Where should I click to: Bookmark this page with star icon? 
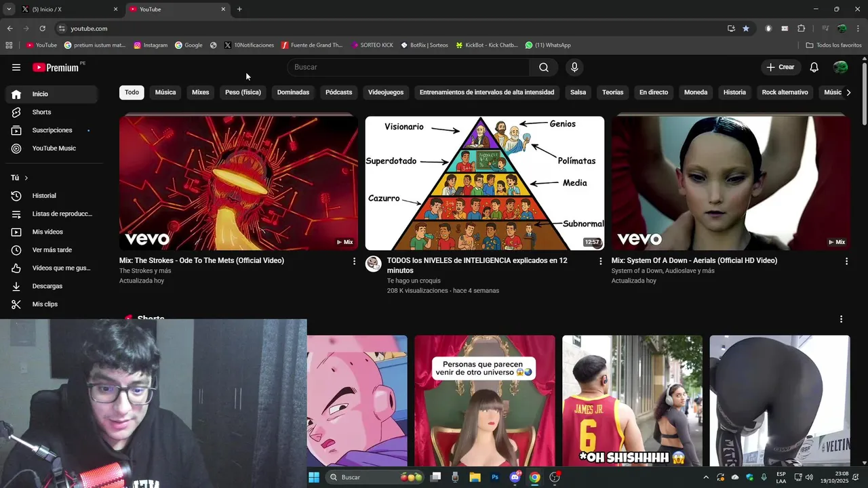[746, 28]
